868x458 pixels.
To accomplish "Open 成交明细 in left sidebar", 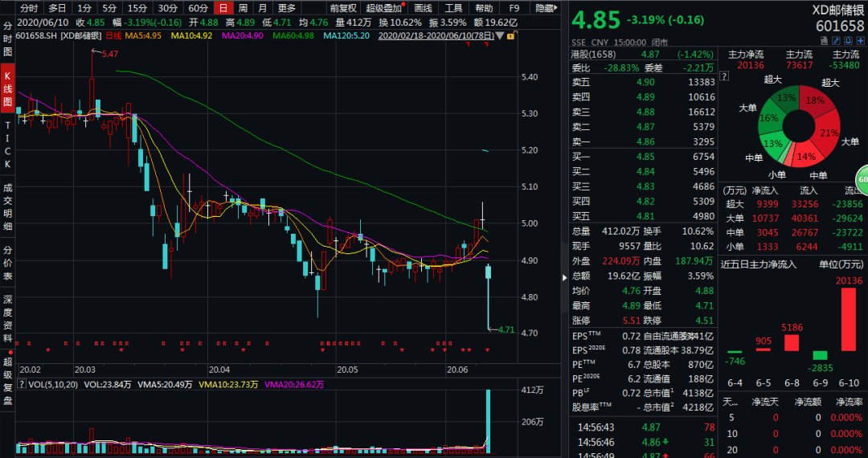I will point(8,207).
